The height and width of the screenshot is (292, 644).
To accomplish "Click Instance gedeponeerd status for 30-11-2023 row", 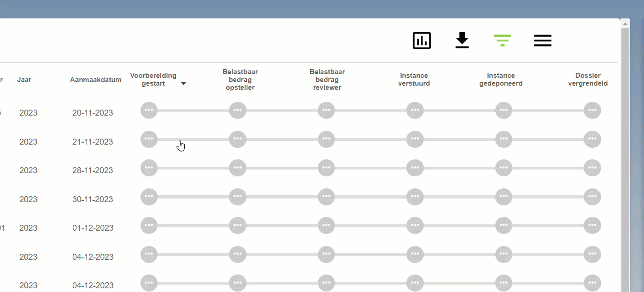I will point(503,197).
